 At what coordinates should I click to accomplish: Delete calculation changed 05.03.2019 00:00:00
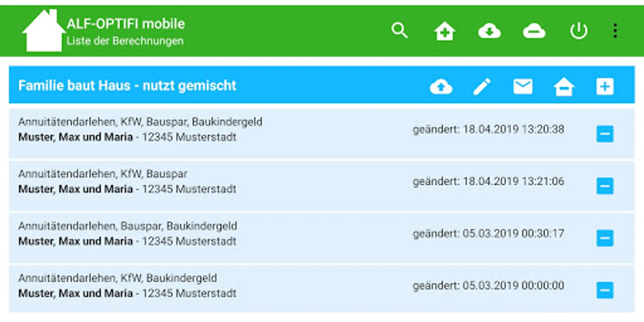(605, 290)
